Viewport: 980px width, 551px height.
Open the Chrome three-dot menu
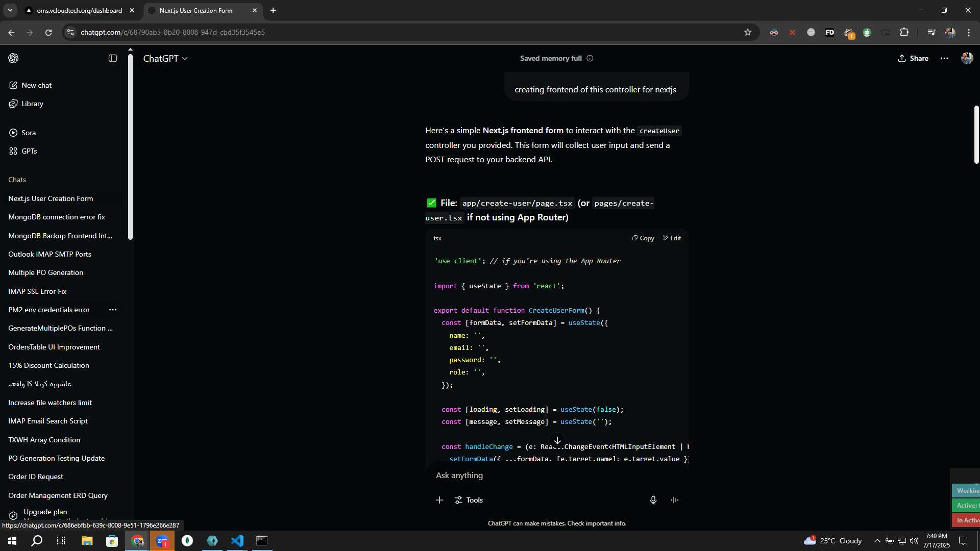click(x=969, y=32)
